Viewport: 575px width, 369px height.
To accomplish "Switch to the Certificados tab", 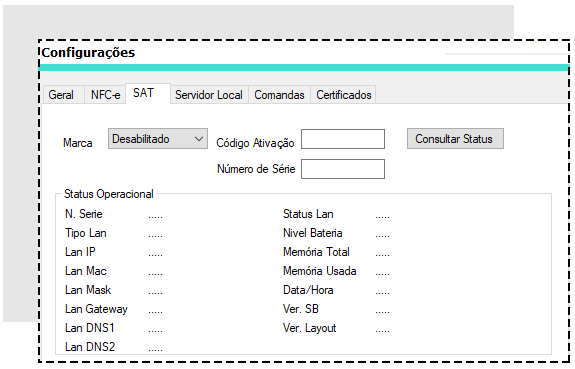I will (x=343, y=95).
